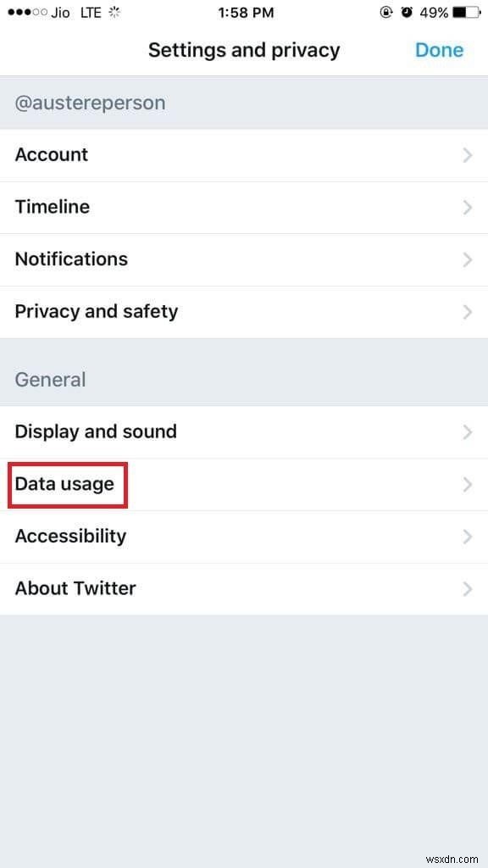The image size is (488, 868).
Task: Tap the 1:58 PM clock display
Action: [244, 12]
